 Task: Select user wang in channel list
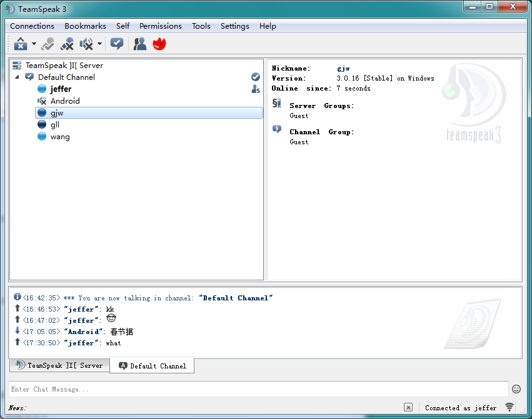(60, 137)
